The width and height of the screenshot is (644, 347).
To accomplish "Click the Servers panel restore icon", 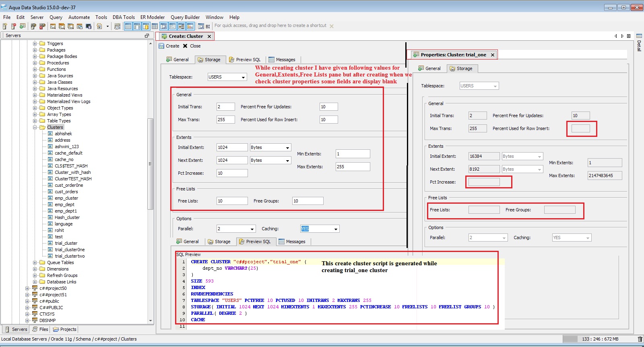I will [147, 36].
